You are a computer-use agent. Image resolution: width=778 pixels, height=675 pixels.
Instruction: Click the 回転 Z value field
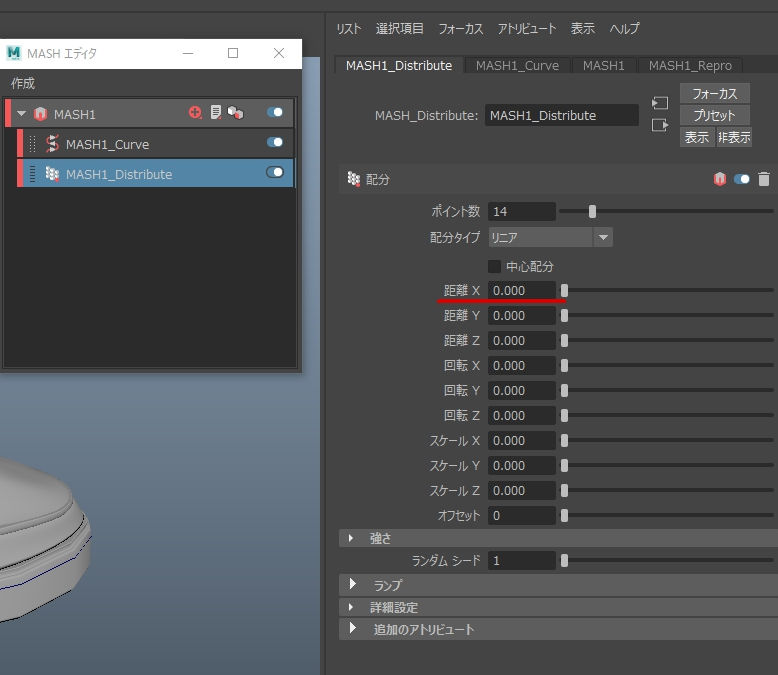[521, 415]
